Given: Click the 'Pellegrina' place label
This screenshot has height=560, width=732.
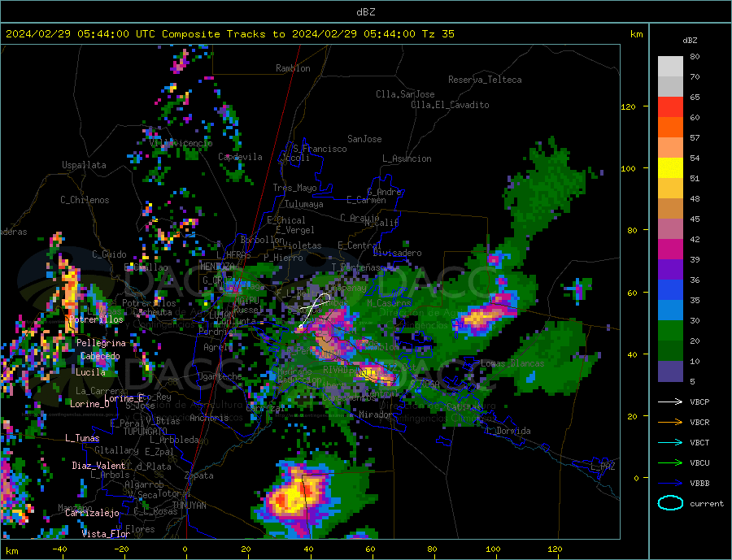Looking at the screenshot, I should tap(102, 343).
